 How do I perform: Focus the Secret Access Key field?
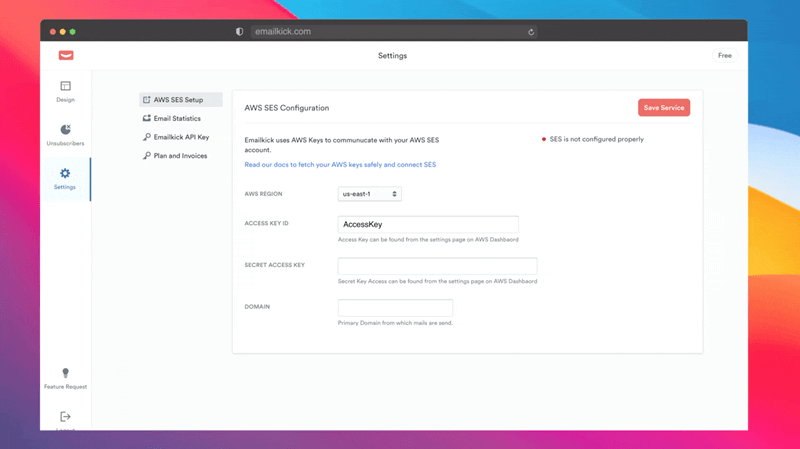click(437, 266)
